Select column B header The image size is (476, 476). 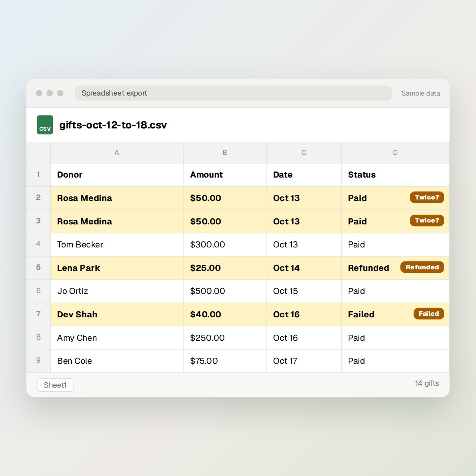click(x=225, y=153)
